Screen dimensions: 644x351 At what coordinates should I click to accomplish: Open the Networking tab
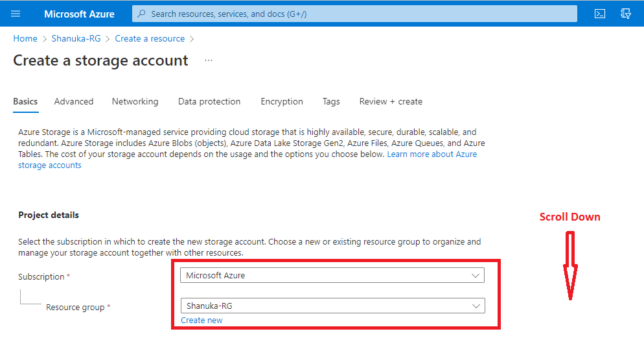pos(135,102)
